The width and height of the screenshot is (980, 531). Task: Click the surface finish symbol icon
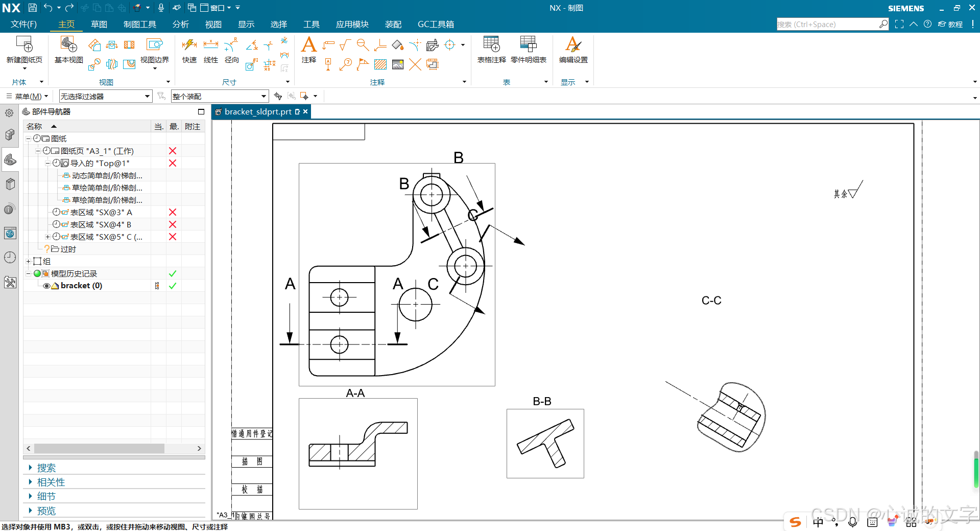[x=345, y=45]
